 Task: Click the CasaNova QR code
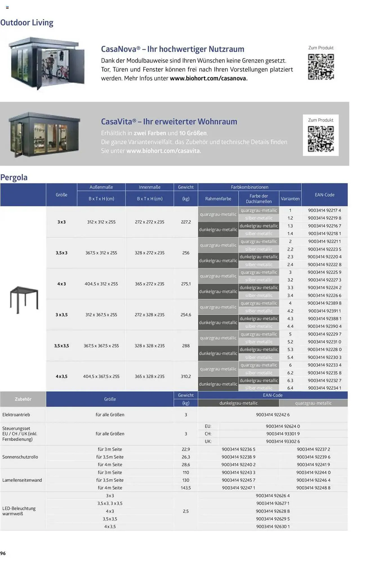(321, 67)
